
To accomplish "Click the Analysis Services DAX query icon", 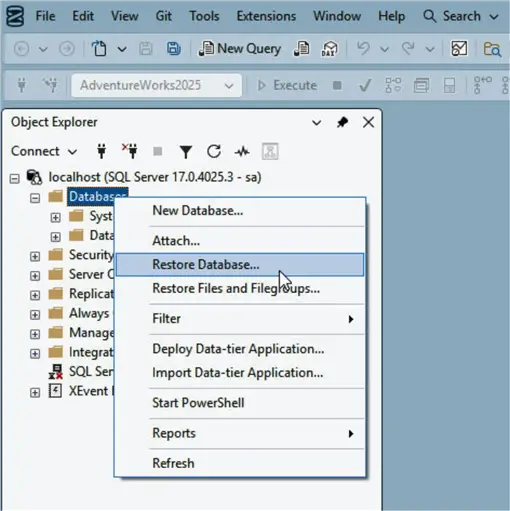I will [x=329, y=49].
